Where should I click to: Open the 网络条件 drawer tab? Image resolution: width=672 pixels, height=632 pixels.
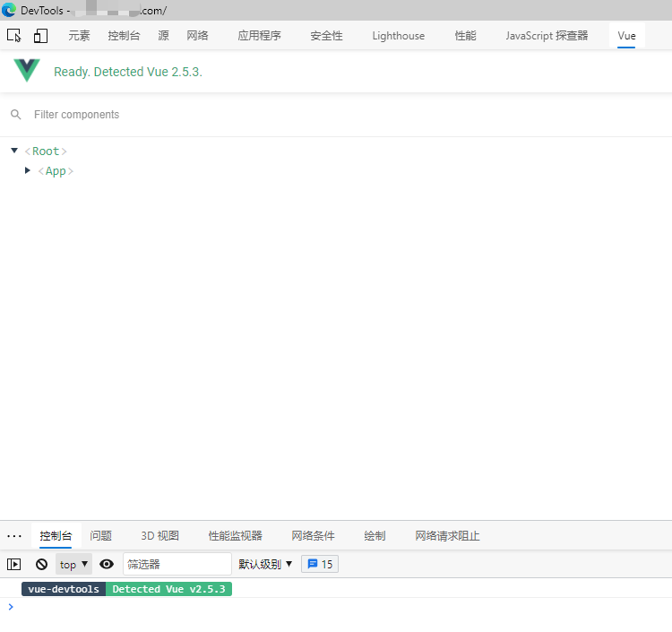(x=314, y=536)
